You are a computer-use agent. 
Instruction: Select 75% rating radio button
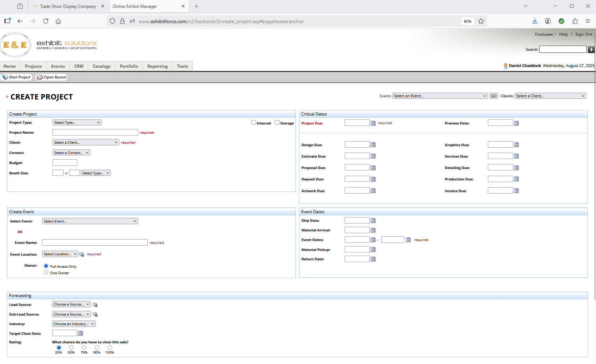pos(84,348)
